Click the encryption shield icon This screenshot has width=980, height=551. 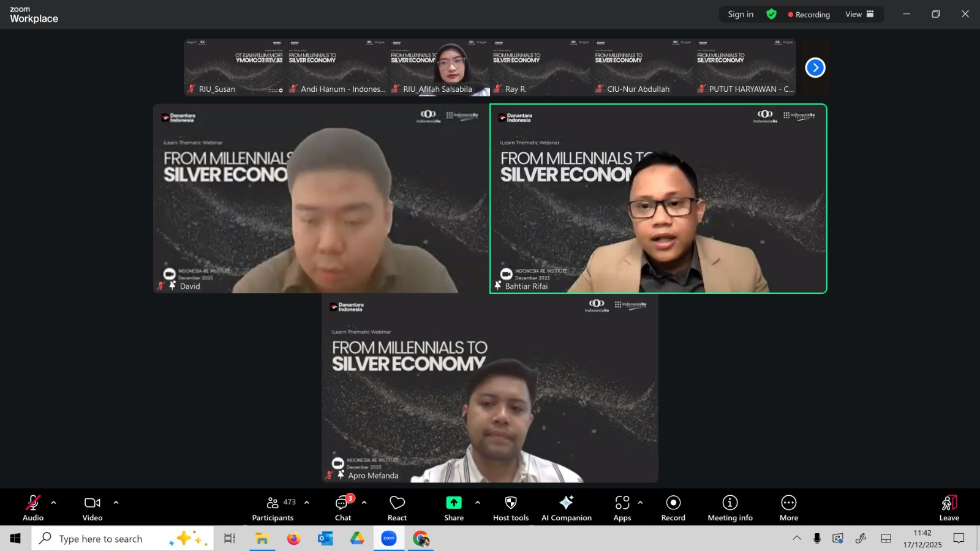[x=771, y=14]
